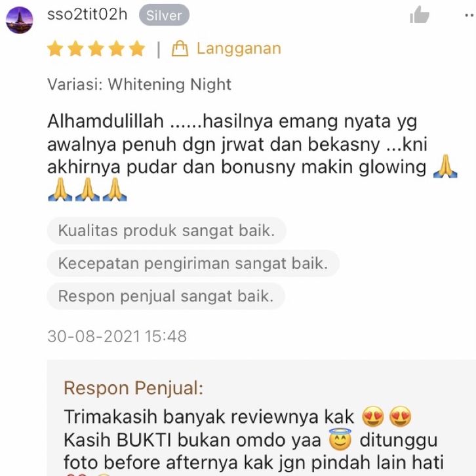Click the Langganan label
476x476 pixels.
coord(239,49)
